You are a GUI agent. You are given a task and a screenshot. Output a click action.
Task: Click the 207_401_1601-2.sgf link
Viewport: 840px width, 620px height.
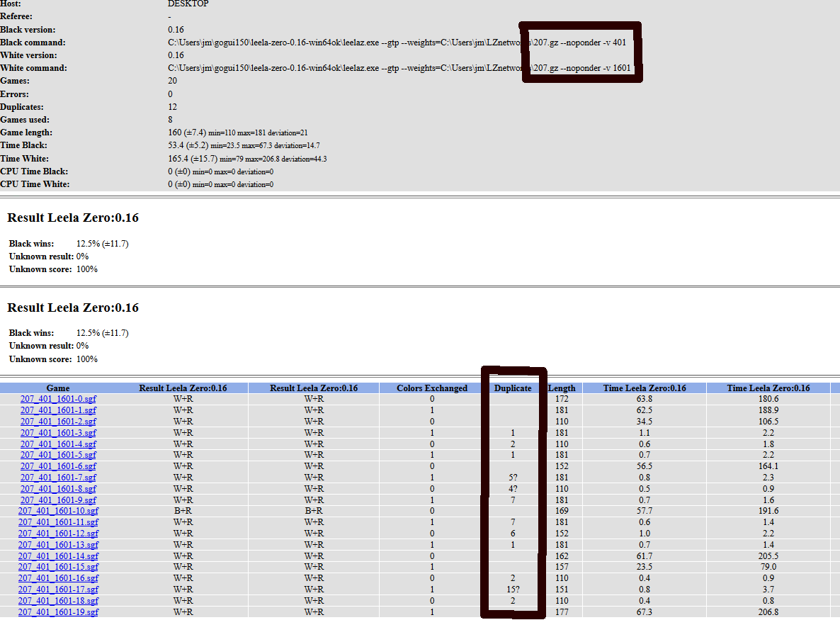click(58, 422)
